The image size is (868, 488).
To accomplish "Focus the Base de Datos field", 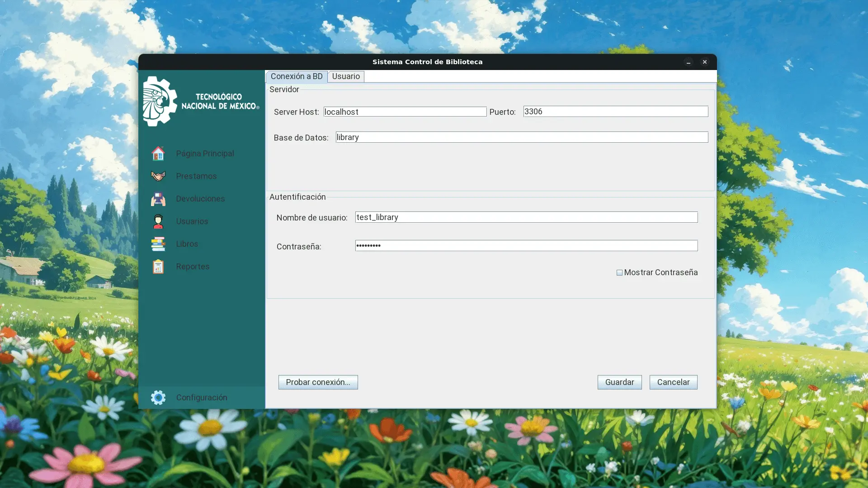I will (x=522, y=137).
